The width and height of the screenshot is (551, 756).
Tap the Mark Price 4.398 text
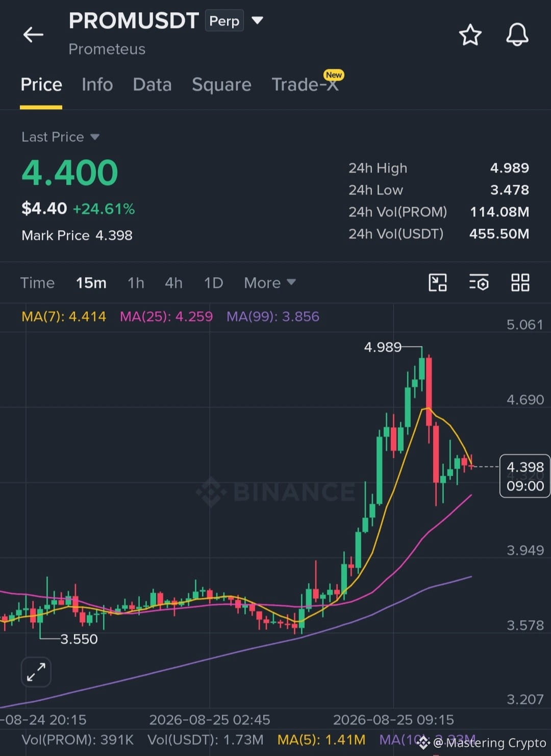point(77,235)
